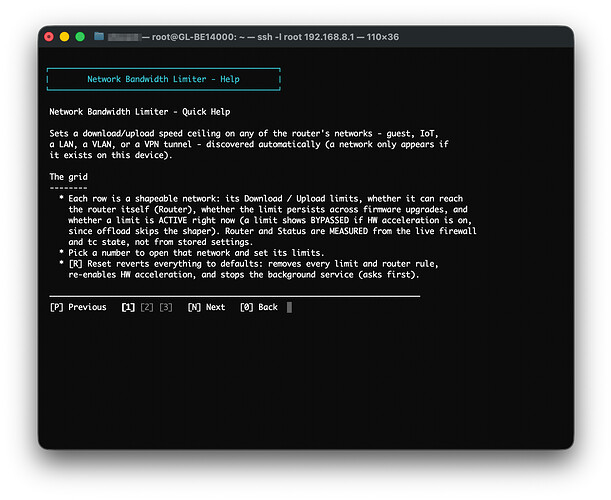The height and width of the screenshot is (500, 611).
Task: Click the 'Network Bandwidth Limiter - Help' header
Action: point(163,79)
